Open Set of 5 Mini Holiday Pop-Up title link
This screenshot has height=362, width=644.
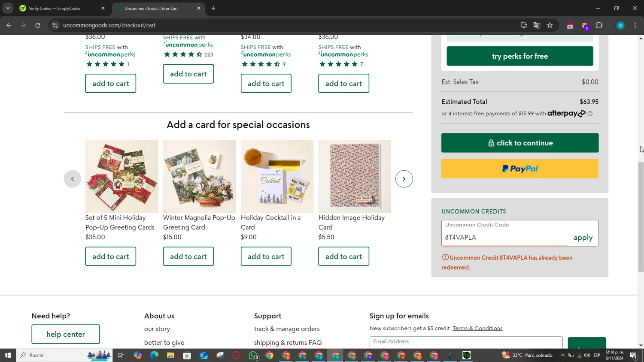(x=120, y=223)
